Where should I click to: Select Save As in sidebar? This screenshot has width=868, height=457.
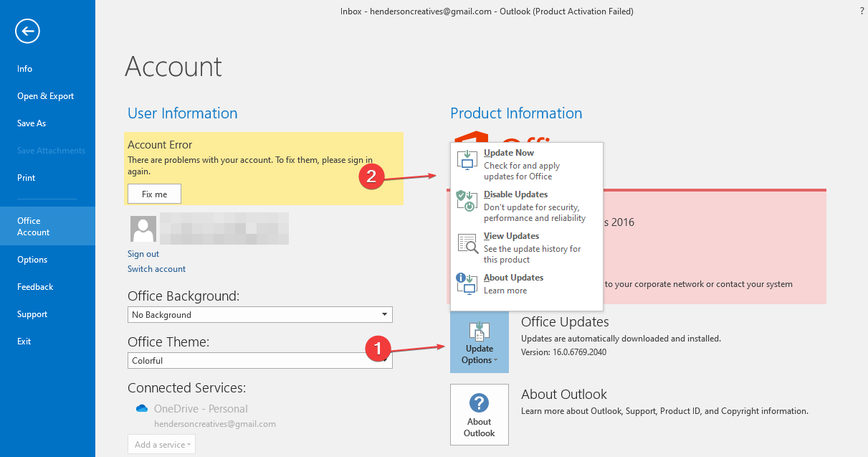[x=47, y=123]
